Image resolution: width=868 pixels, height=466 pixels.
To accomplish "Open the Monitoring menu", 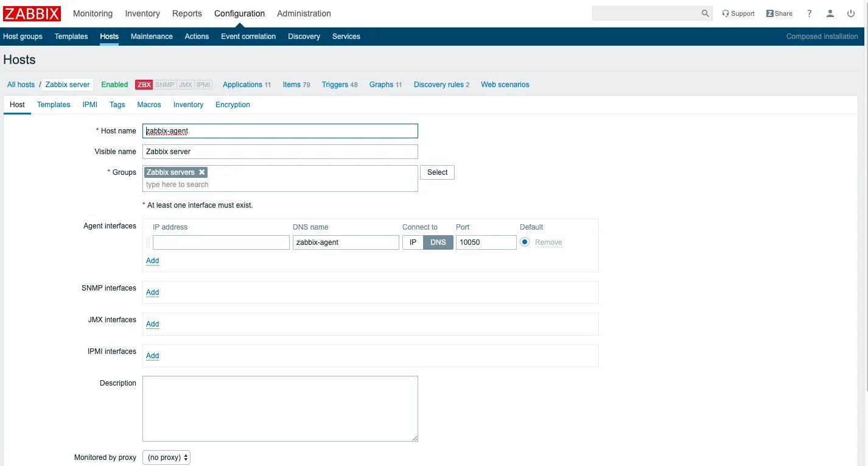I will [x=93, y=13].
